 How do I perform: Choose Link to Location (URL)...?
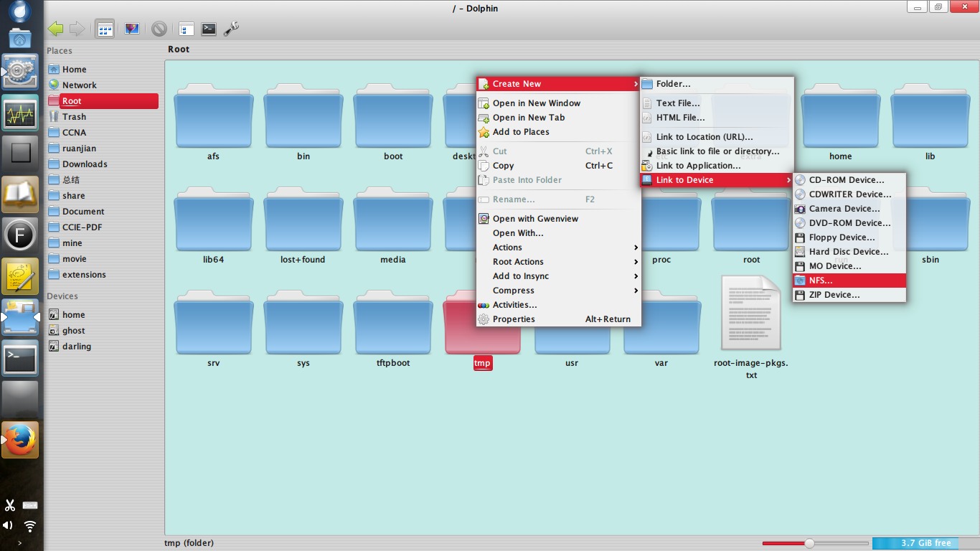pos(717,137)
